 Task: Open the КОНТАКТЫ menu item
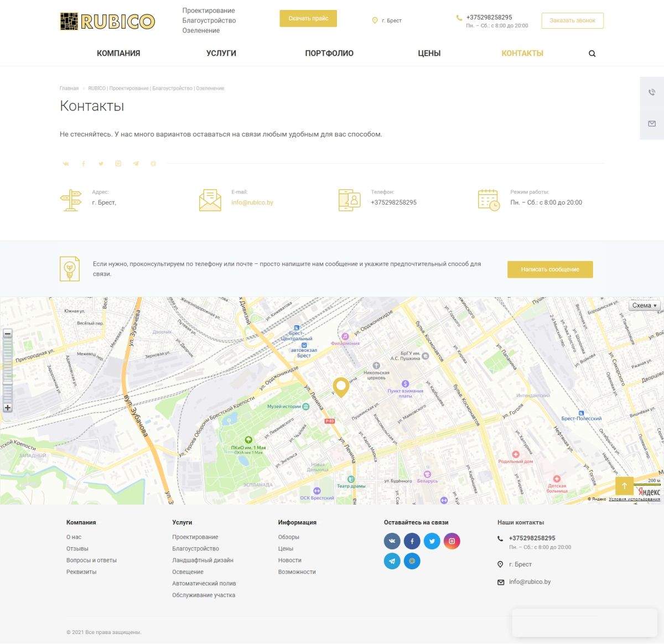coord(522,54)
